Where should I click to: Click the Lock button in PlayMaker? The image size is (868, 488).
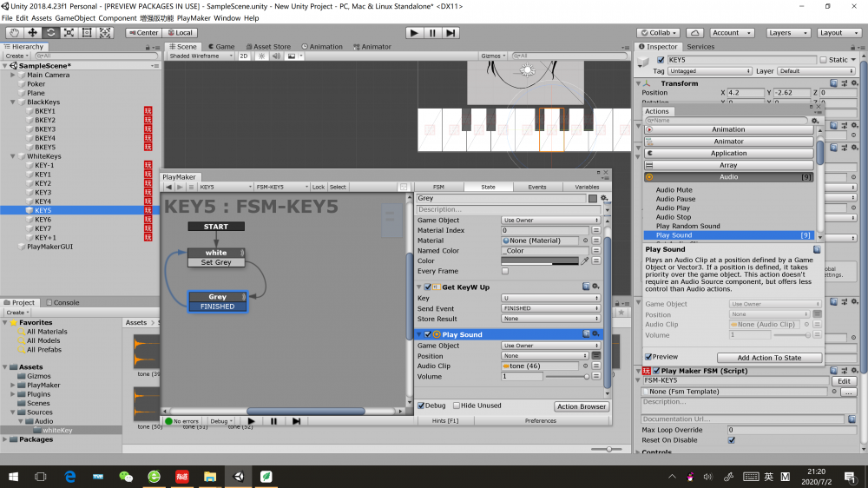pos(319,188)
